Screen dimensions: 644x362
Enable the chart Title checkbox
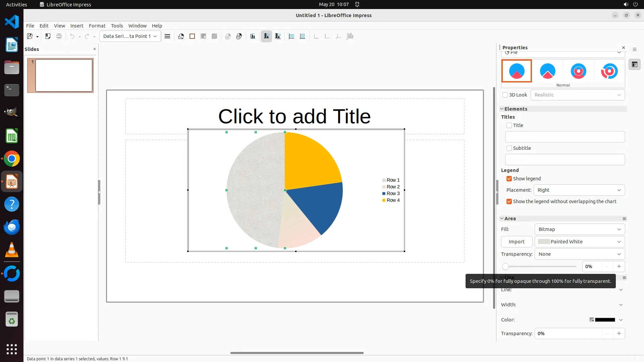(509, 125)
